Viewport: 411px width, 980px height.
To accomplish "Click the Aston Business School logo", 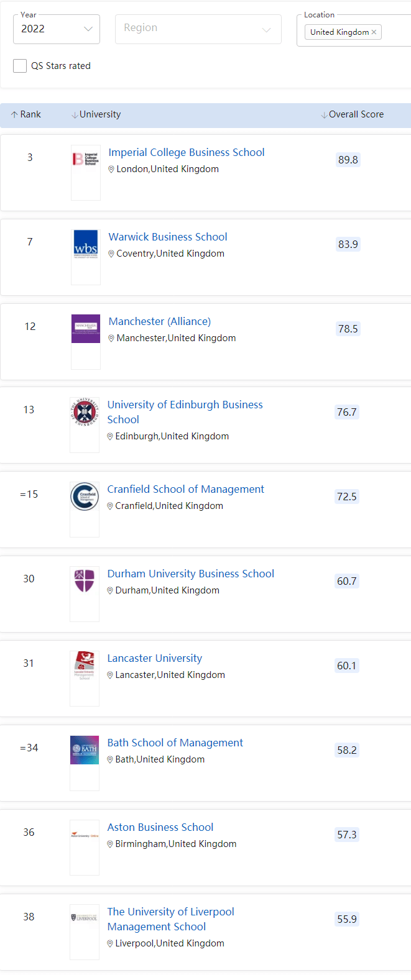I will (x=85, y=835).
